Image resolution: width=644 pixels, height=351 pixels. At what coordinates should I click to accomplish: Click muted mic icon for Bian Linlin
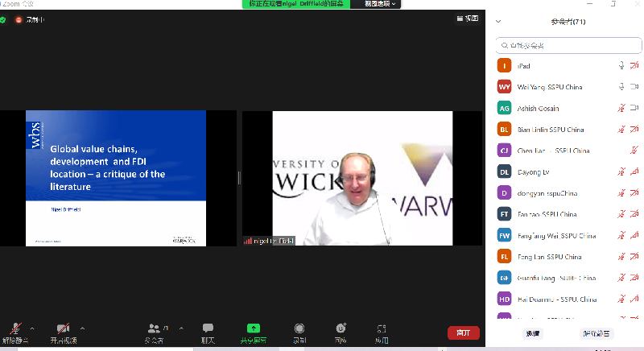[621, 130]
